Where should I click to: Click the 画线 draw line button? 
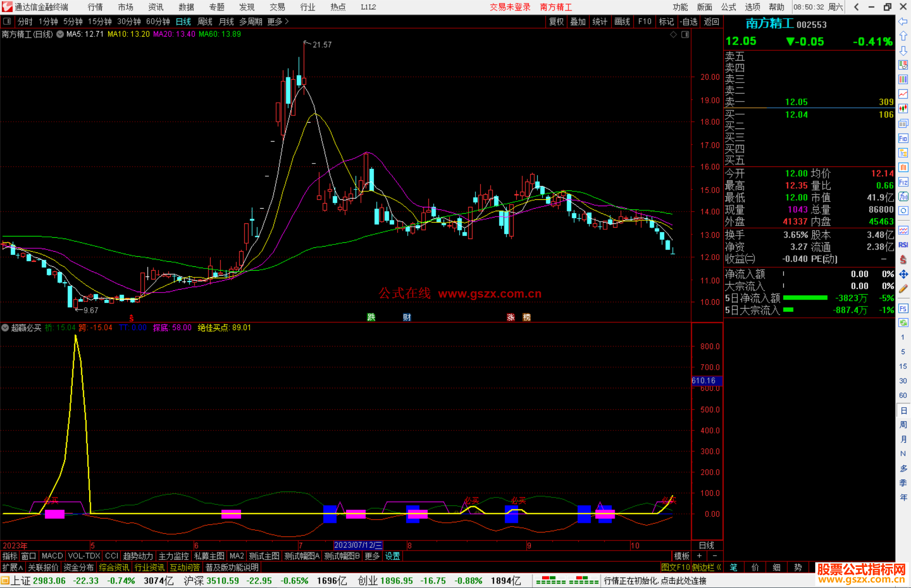point(622,21)
